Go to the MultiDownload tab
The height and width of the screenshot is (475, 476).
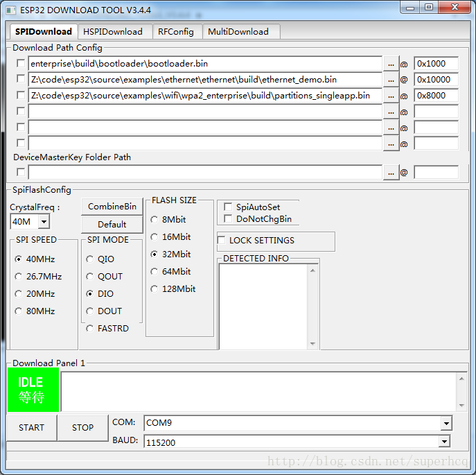(241, 32)
